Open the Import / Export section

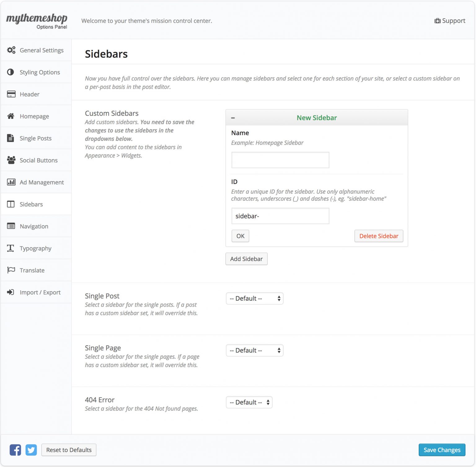point(36,292)
